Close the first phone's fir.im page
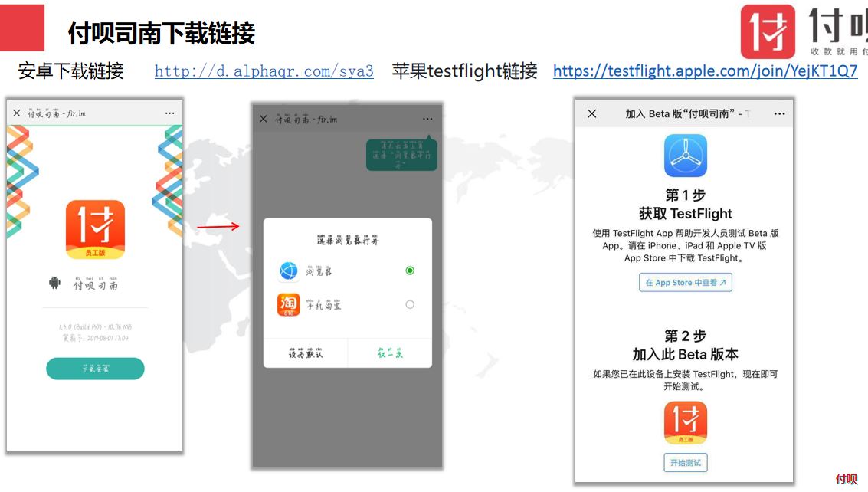This screenshot has height=492, width=868. 17,113
